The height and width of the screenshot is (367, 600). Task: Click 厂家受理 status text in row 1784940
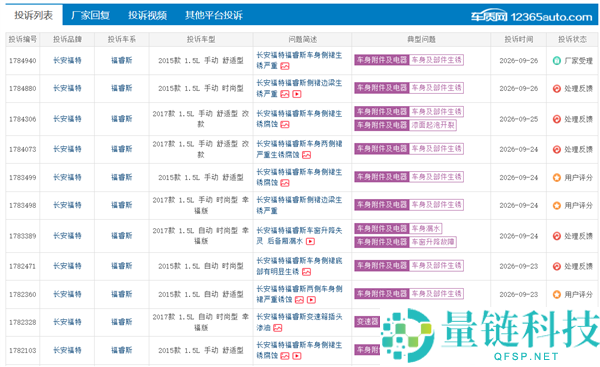578,60
